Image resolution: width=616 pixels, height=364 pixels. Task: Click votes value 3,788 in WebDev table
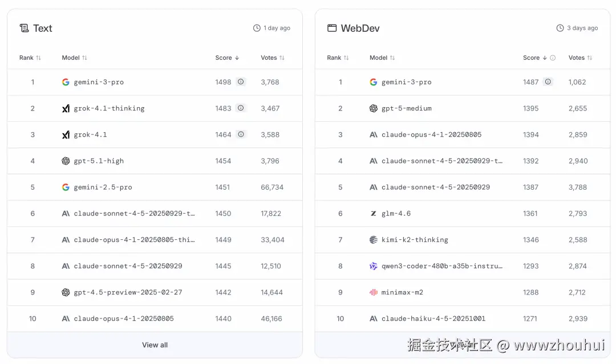tap(577, 187)
